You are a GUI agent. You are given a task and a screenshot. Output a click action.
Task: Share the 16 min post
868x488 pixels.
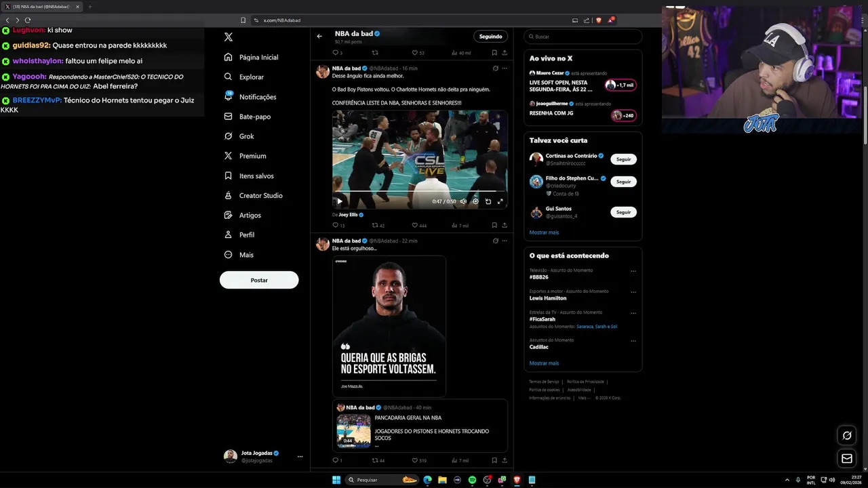point(505,225)
